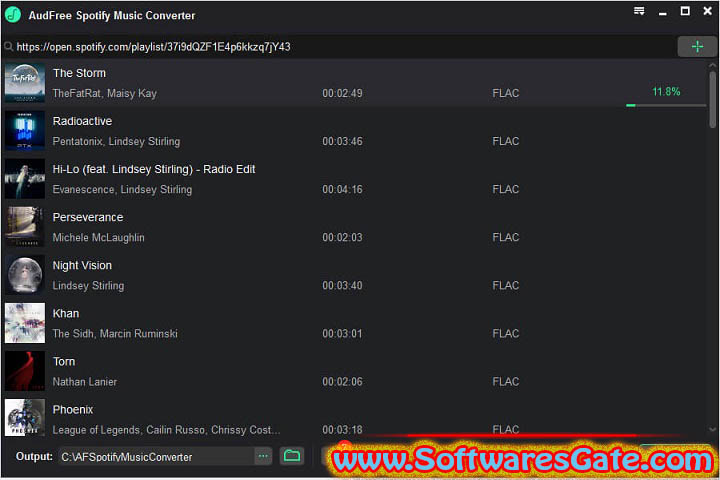This screenshot has height=480, width=720.
Task: Open the top-right menu icon
Action: pos(639,11)
